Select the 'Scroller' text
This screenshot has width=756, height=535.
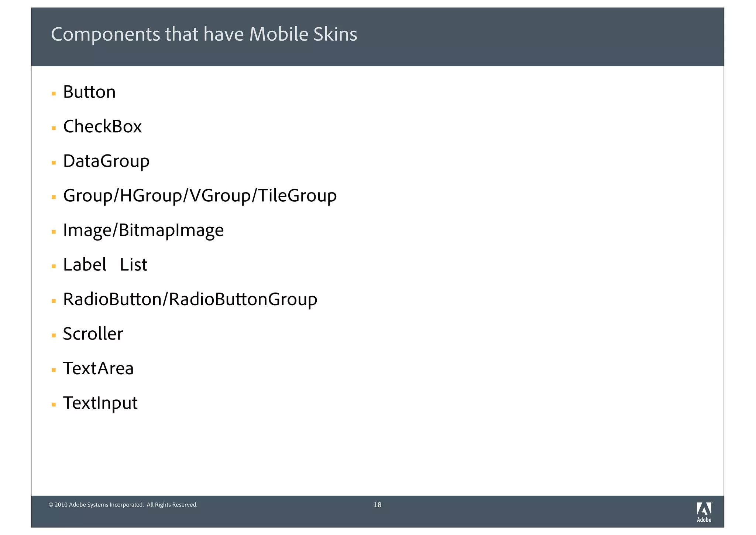tap(93, 334)
